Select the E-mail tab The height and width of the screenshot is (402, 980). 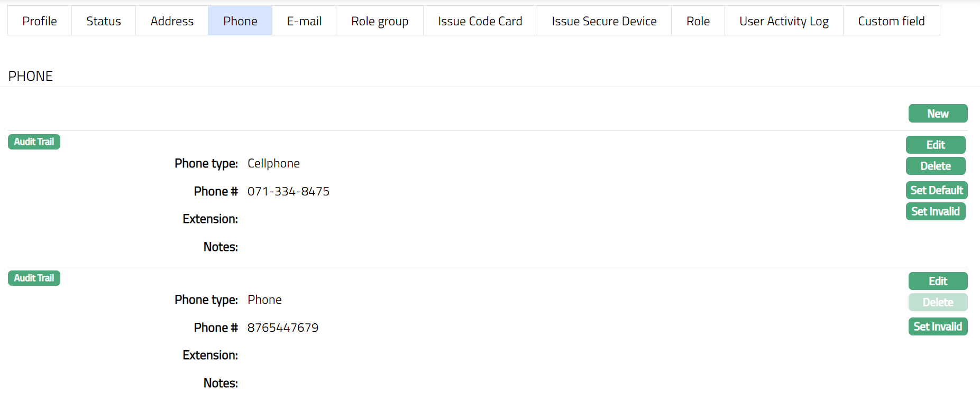[304, 21]
